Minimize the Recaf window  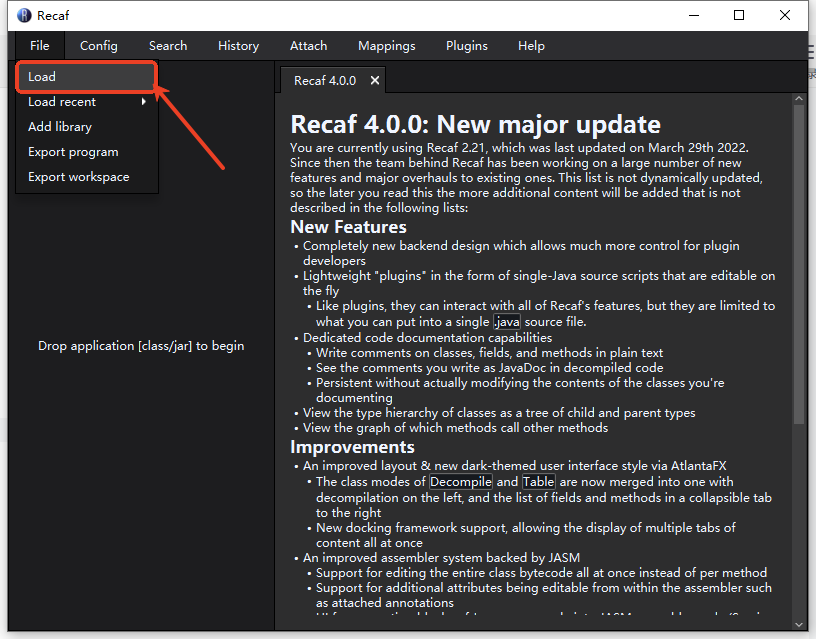[694, 16]
